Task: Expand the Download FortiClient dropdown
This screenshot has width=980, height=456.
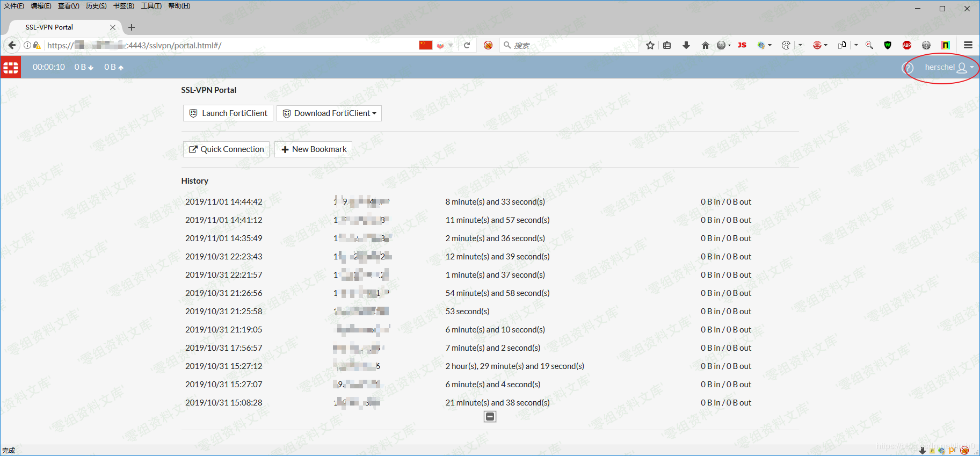Action: [x=329, y=113]
